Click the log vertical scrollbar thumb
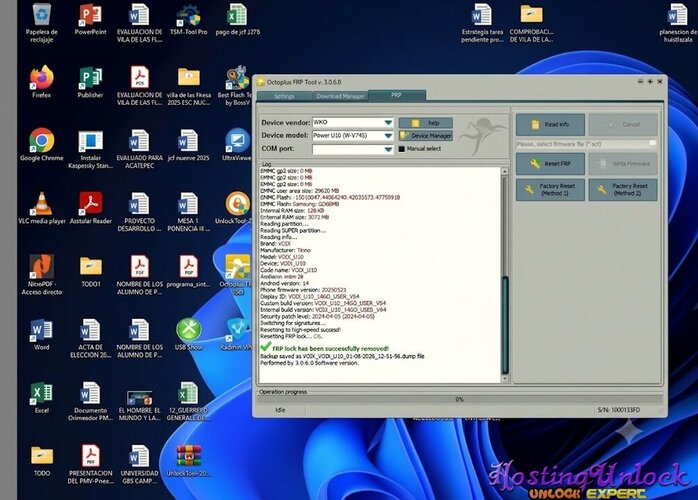 [x=505, y=325]
